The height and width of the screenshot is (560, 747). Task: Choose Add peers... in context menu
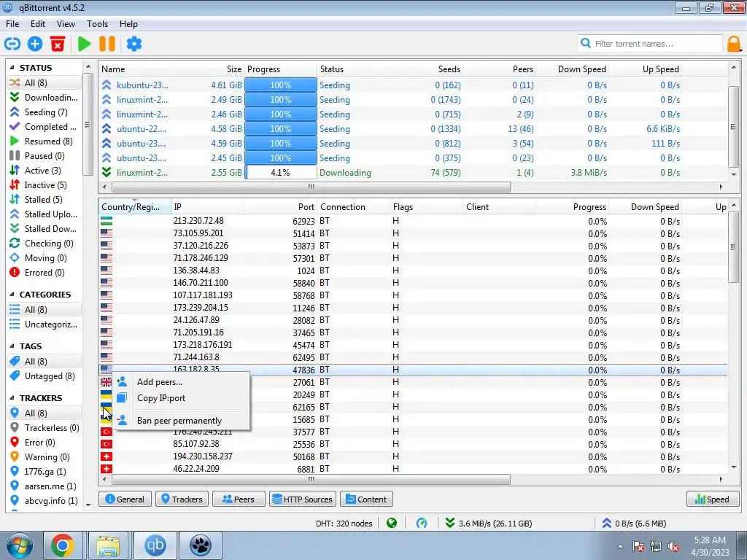(x=181, y=382)
